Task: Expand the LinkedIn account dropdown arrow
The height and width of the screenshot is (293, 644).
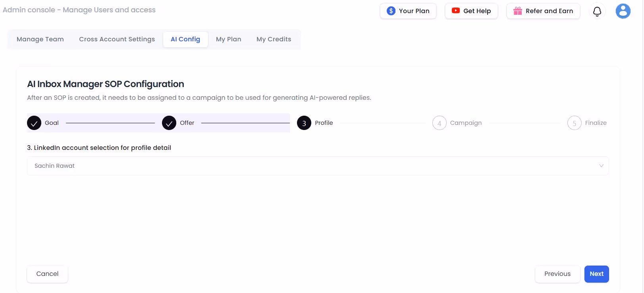Action: click(x=601, y=166)
